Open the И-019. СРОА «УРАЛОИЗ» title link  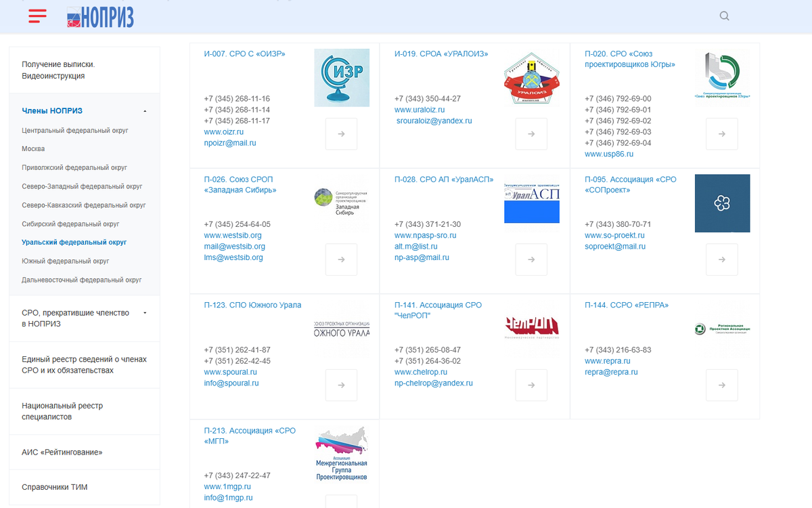click(441, 54)
